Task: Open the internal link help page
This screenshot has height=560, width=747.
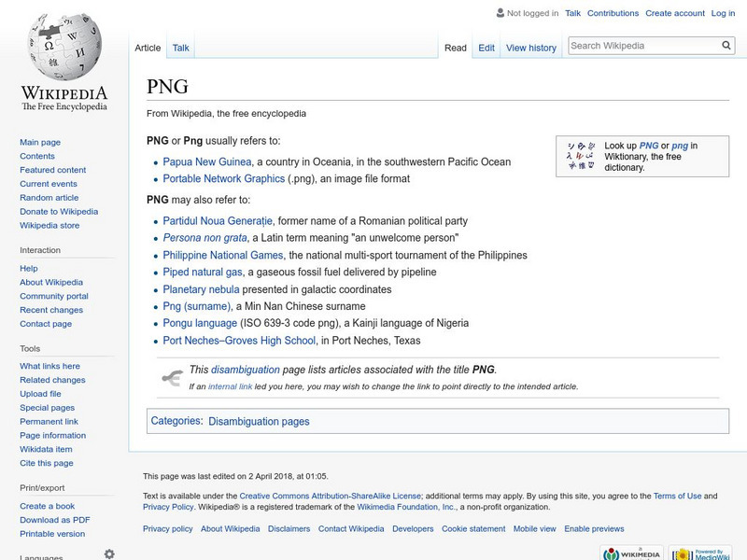Action: click(230, 386)
